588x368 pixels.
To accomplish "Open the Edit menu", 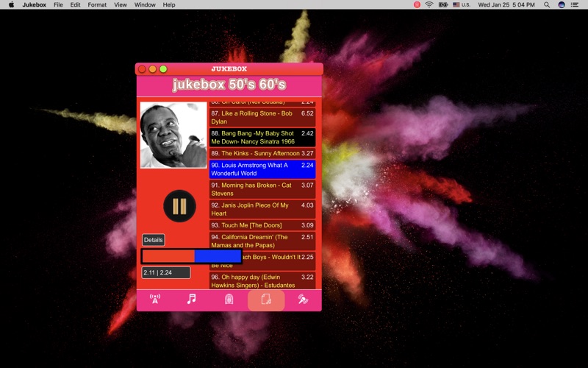I will click(76, 4).
